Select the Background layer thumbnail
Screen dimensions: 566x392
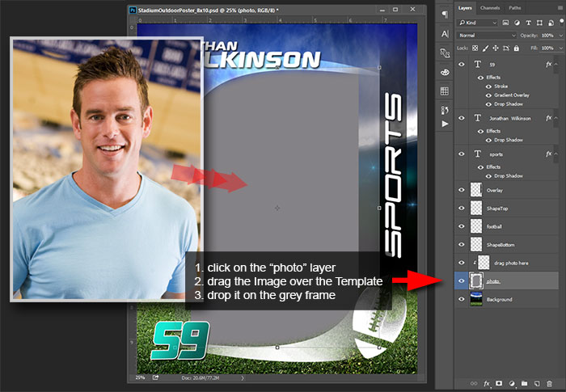[475, 299]
